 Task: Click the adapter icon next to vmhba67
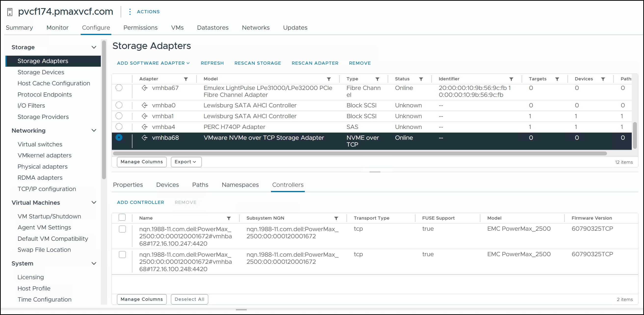pos(144,88)
